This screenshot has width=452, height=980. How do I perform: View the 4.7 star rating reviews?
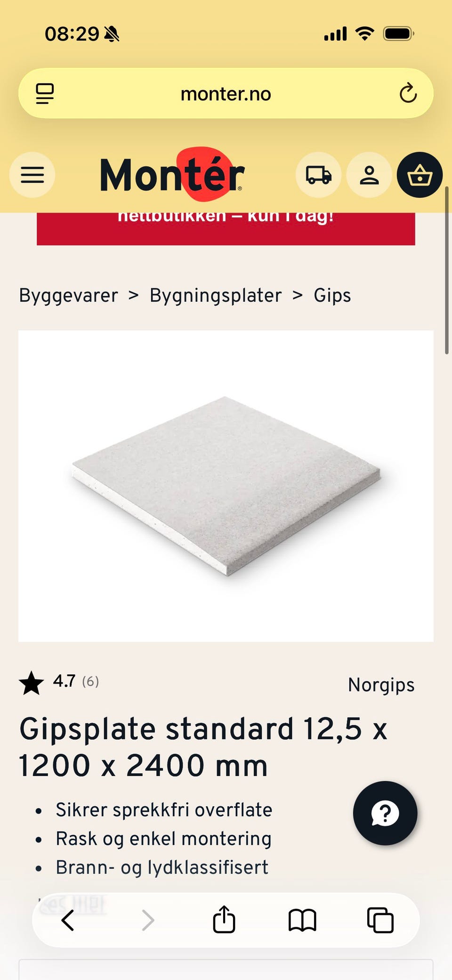[x=59, y=682]
